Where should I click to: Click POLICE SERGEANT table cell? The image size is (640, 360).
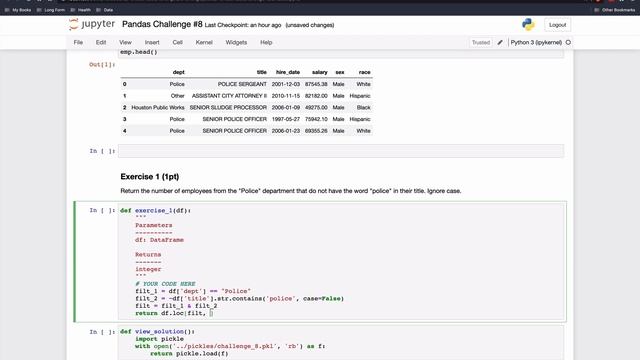pos(242,84)
